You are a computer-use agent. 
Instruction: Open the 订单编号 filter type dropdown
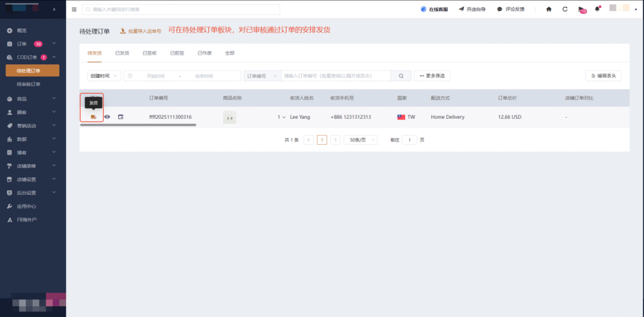click(260, 75)
